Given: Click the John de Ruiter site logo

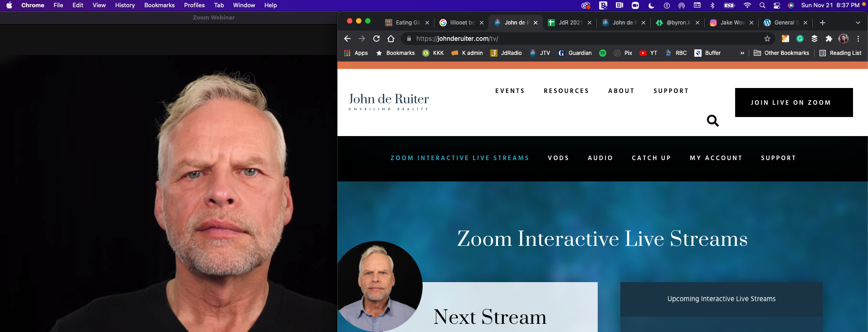Looking at the screenshot, I should 389,102.
